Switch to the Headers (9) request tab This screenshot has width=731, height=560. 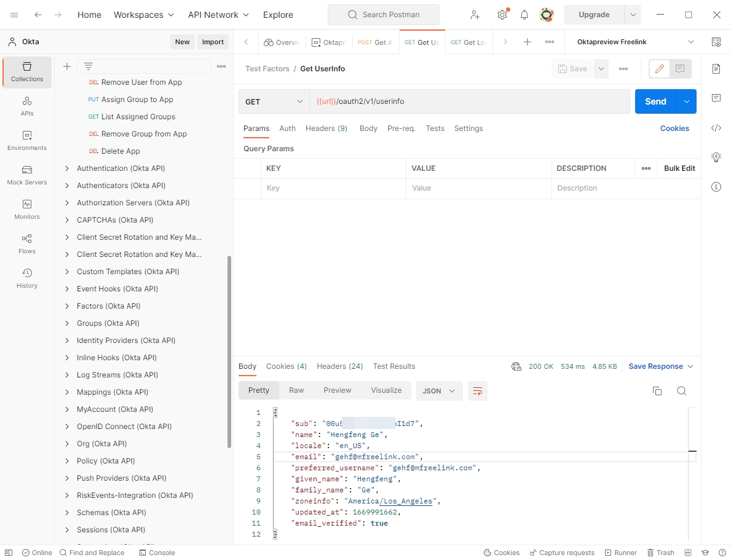(x=326, y=128)
